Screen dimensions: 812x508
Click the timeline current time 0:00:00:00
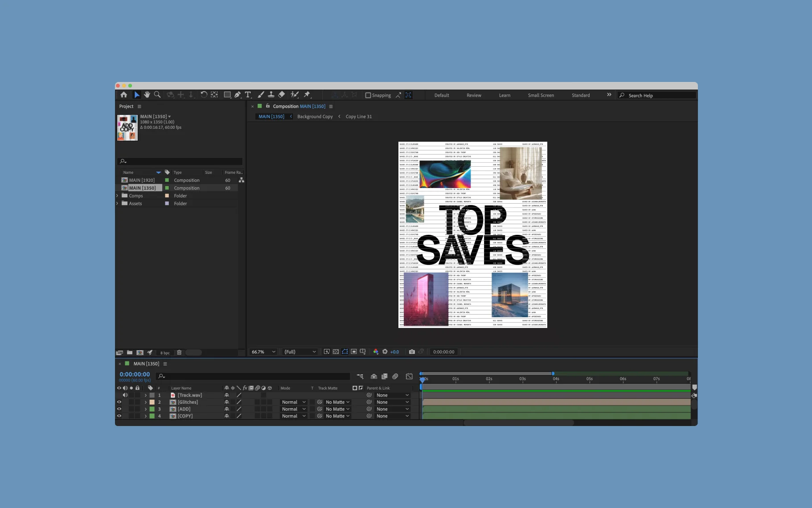135,374
